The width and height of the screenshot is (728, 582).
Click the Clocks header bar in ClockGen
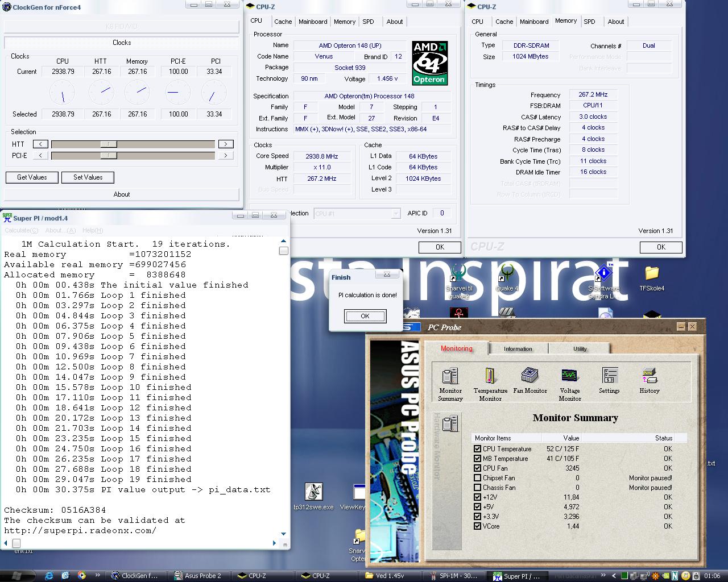tap(122, 43)
